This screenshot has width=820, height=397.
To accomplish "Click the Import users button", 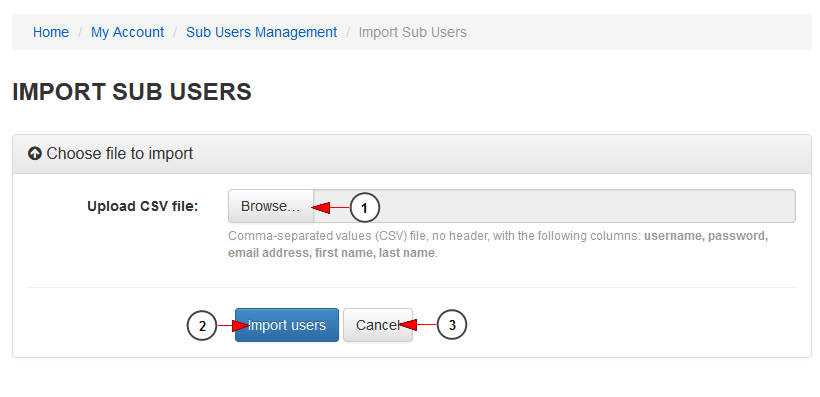I will (x=287, y=325).
